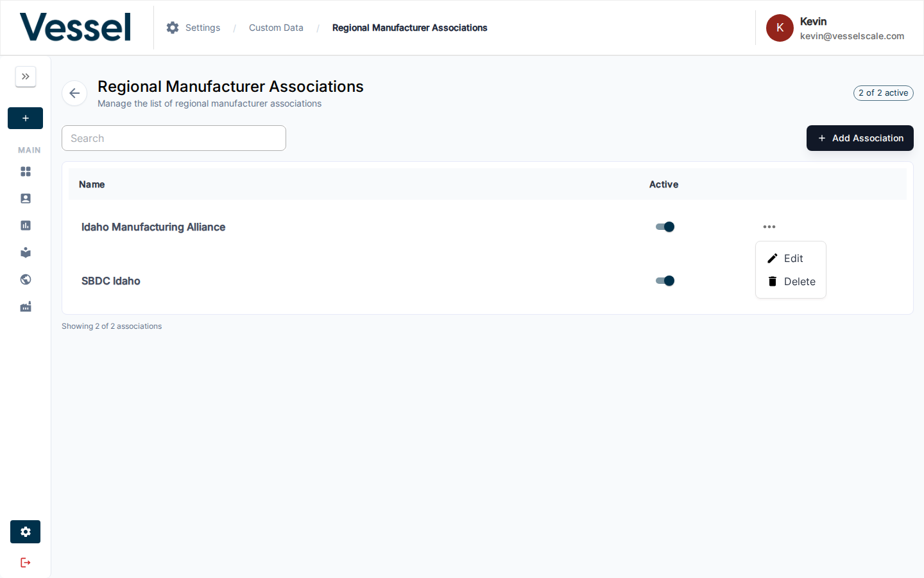Open the reading person icon in sidebar
Screen dimensions: 924x578
pyautogui.click(x=26, y=252)
